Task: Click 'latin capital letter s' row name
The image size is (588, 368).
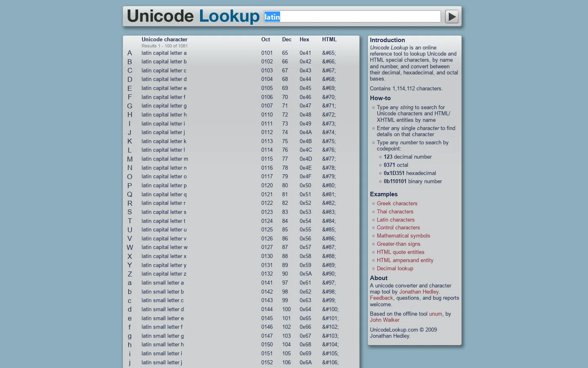Action: click(x=164, y=212)
